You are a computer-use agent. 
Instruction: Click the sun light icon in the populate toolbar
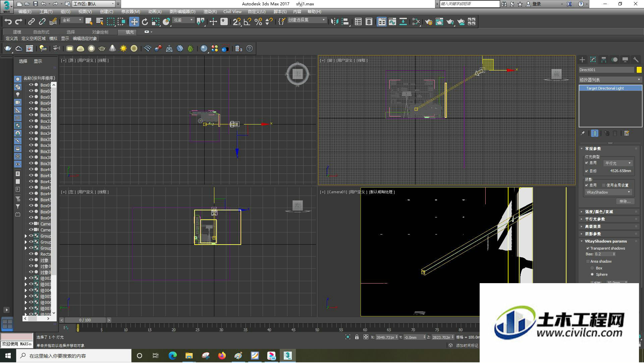(123, 49)
